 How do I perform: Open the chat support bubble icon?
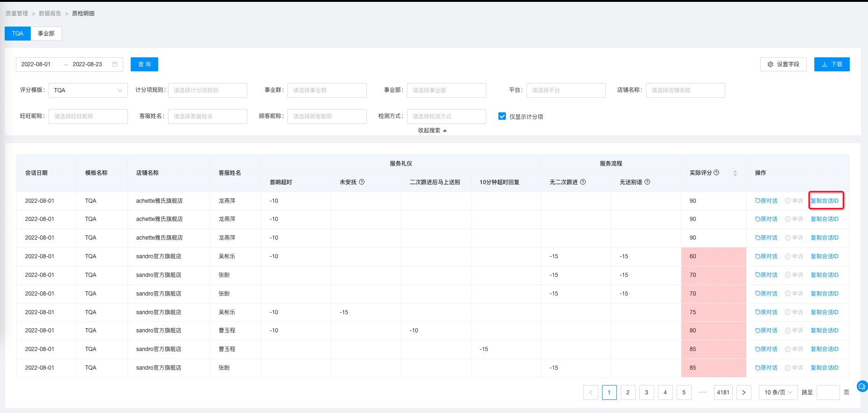(862, 386)
